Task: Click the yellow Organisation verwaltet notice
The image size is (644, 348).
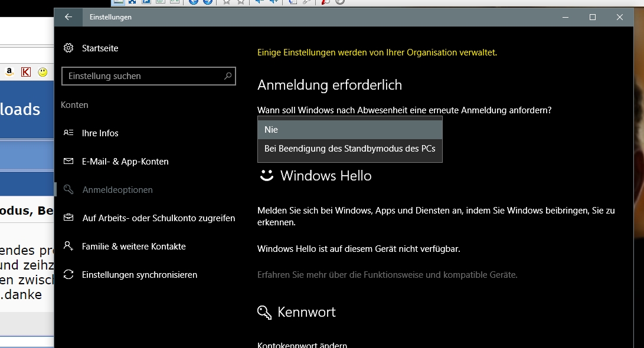Action: click(377, 52)
